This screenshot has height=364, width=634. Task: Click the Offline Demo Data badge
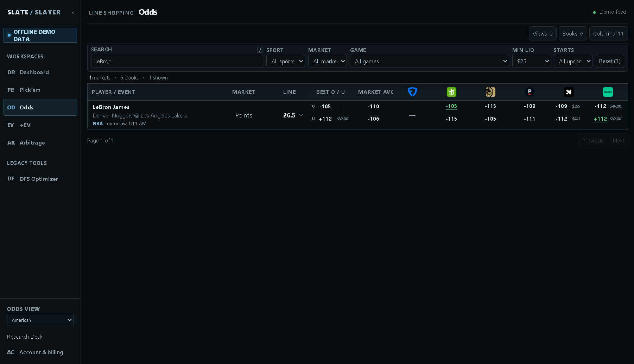click(x=40, y=35)
